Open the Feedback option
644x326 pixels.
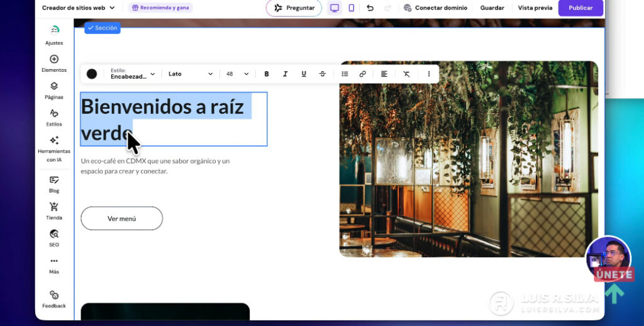[54, 300]
